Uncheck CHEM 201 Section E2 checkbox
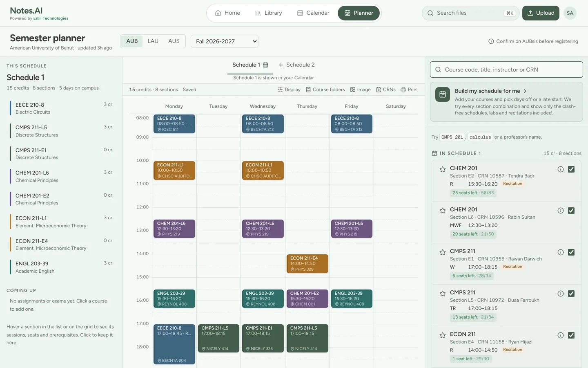 pyautogui.click(x=571, y=169)
